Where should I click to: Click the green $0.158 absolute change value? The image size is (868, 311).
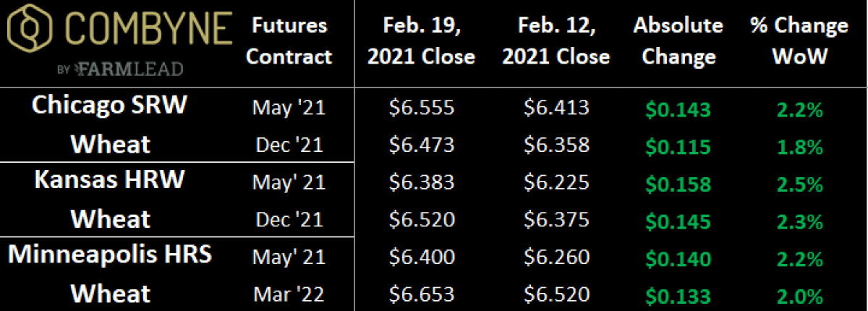[x=678, y=184]
